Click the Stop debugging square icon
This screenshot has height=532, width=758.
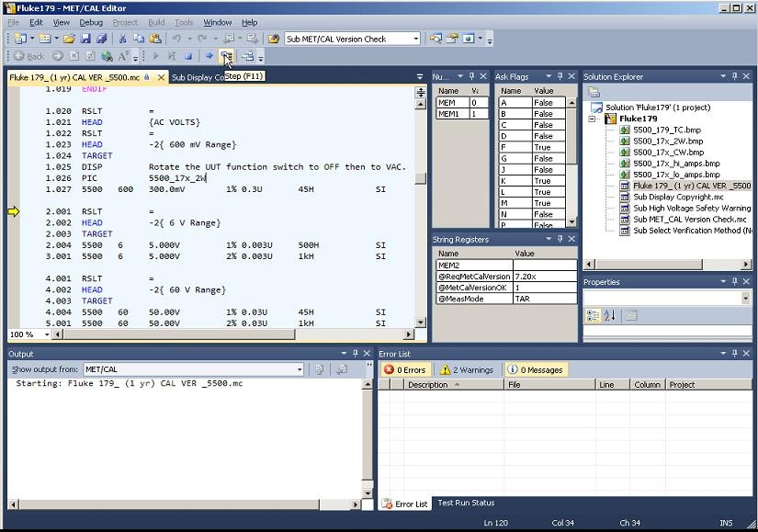pos(188,57)
